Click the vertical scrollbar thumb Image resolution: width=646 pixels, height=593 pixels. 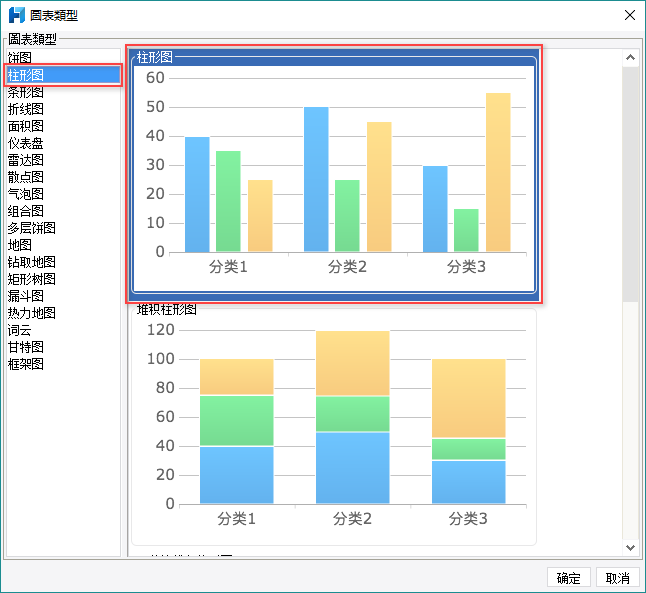click(x=630, y=184)
